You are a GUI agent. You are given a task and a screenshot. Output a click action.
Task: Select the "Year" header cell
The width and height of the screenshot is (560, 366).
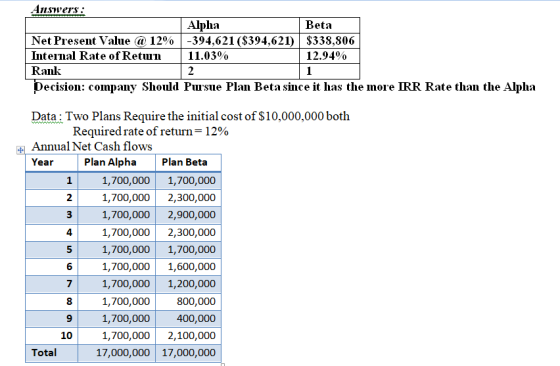51,162
